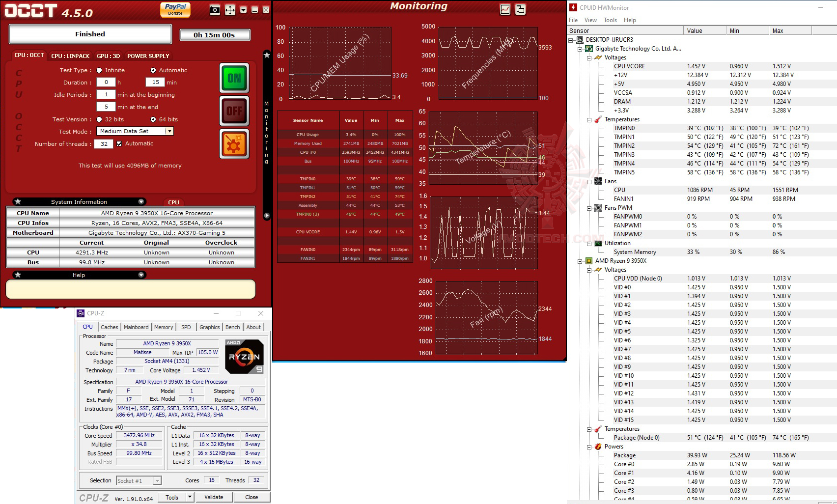Open the Tools dropdown arrow in CPU-Z

(190, 497)
